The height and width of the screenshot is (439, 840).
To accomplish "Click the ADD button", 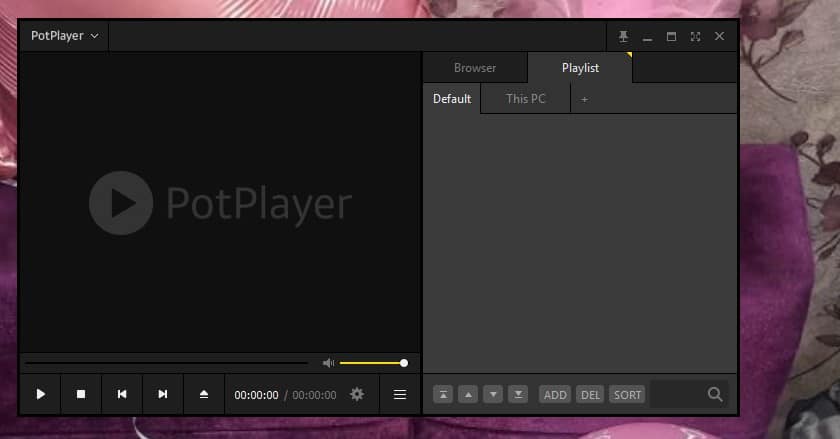I will pyautogui.click(x=555, y=395).
